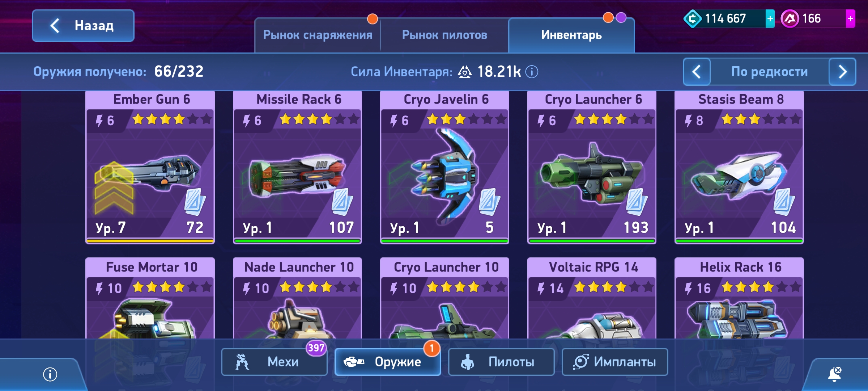
Task: Show the Пилоты category
Action: (x=501, y=362)
